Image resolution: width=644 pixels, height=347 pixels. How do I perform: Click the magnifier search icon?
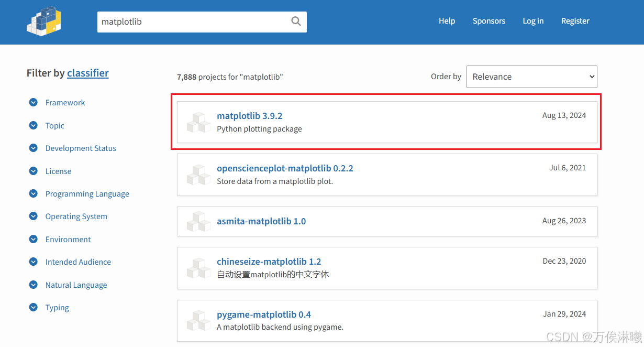click(296, 21)
